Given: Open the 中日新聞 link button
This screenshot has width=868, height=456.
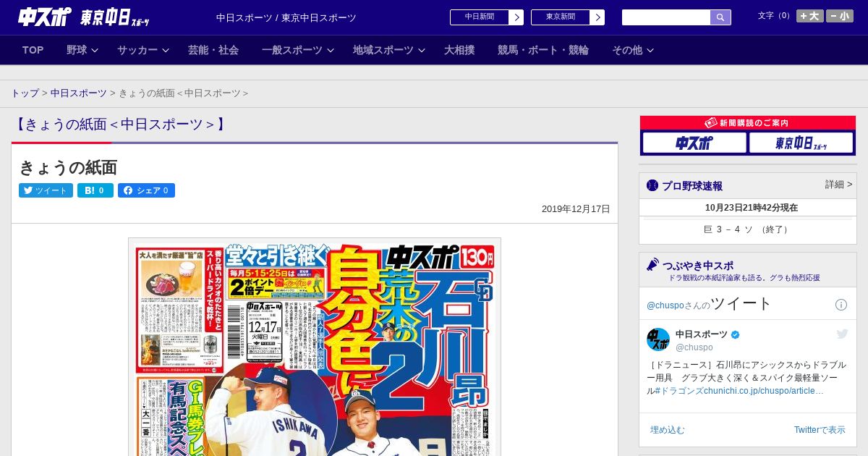Looking at the screenshot, I should [479, 17].
